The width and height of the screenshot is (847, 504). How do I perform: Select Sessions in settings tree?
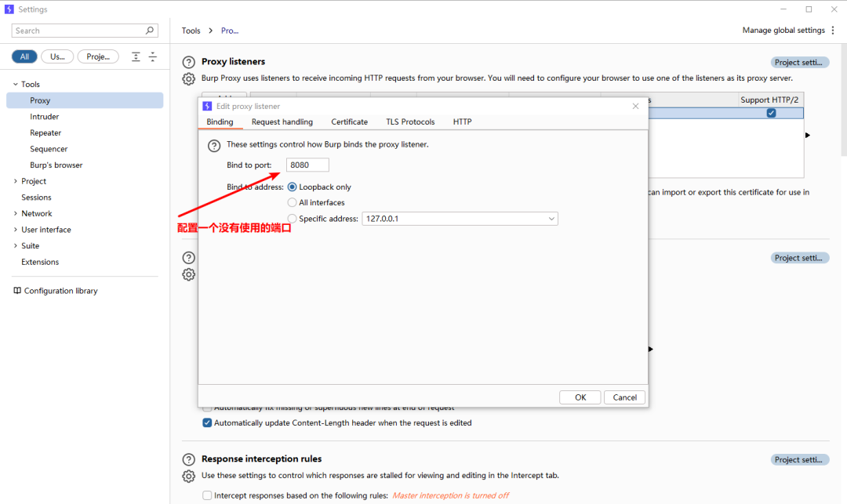pos(36,198)
